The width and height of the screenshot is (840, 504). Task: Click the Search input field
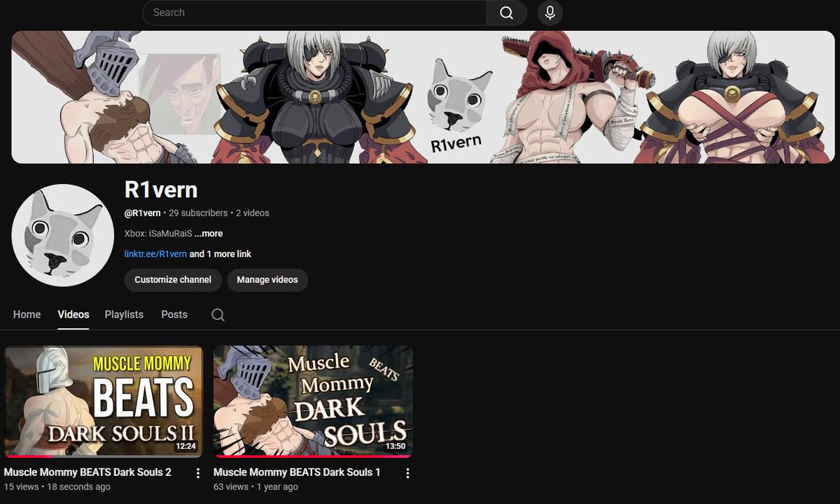coord(314,13)
